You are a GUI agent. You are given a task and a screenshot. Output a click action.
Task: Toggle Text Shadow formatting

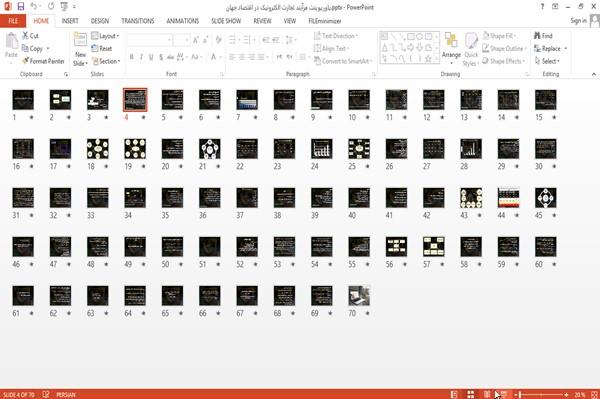pos(161,57)
